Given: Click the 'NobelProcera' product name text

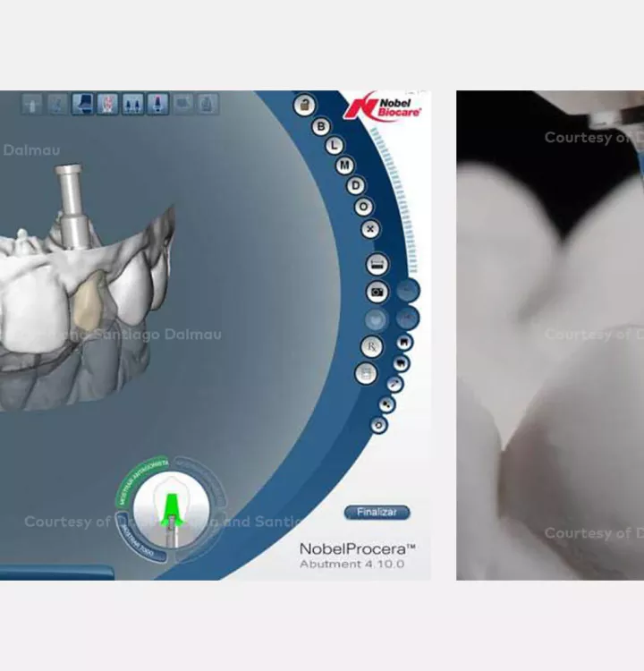Looking at the screenshot, I should point(357,548).
